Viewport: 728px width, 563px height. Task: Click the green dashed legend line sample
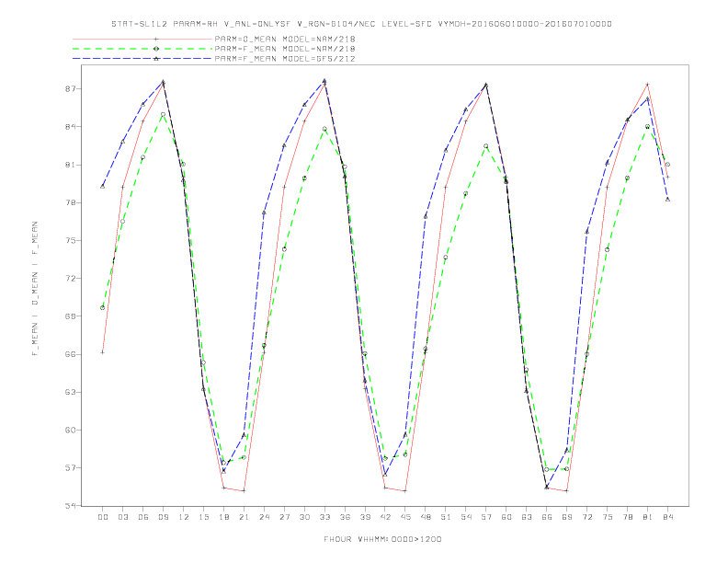tap(142, 49)
